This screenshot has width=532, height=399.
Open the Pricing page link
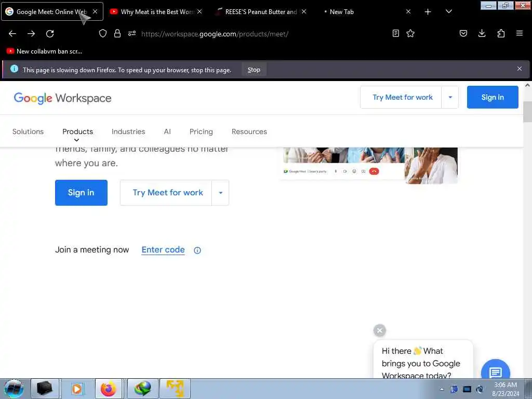(x=201, y=131)
